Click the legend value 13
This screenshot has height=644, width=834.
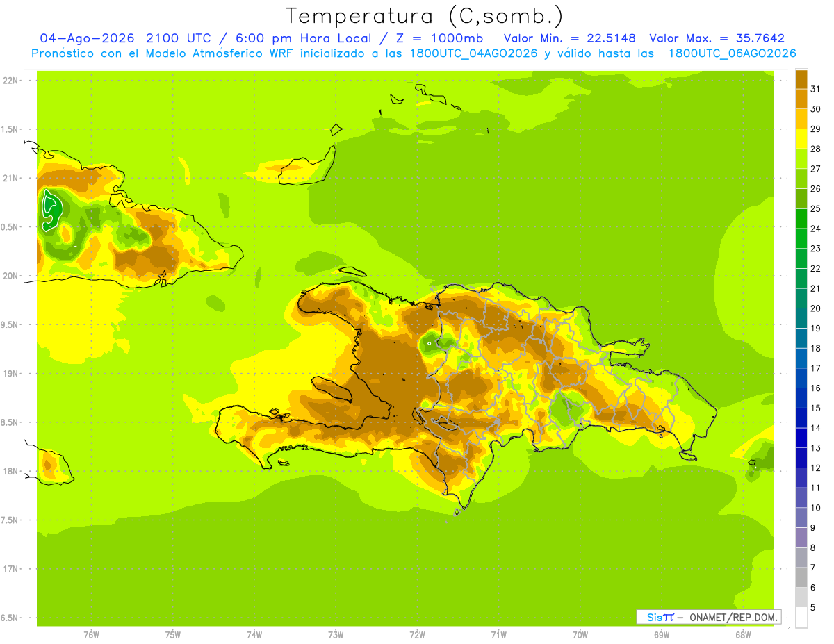816,448
